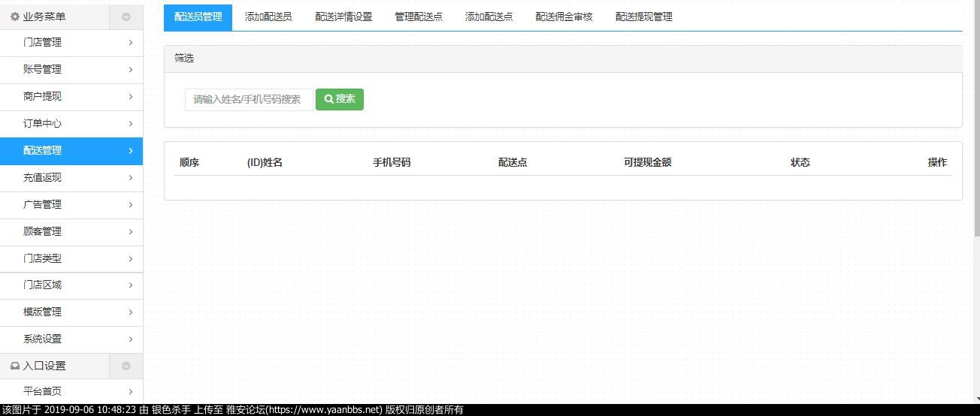
Task: Open the 平台首页 menu item
Action: click(x=71, y=391)
